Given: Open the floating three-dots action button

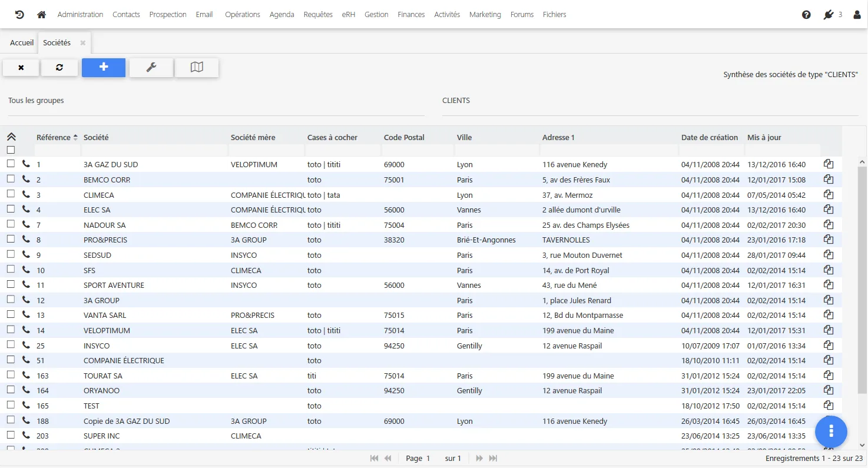Looking at the screenshot, I should point(831,431).
